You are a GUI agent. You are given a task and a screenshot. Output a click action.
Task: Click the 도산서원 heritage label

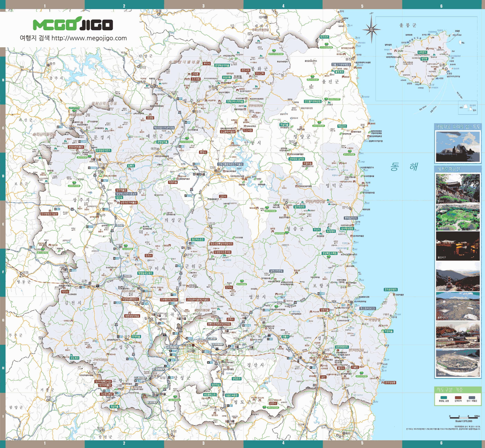point(248,130)
